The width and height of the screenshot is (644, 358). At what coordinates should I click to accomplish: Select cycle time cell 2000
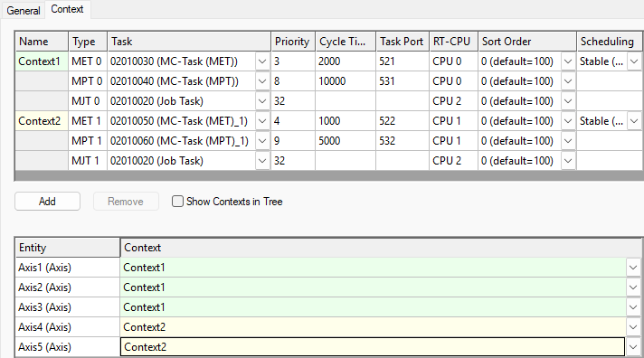(x=346, y=61)
